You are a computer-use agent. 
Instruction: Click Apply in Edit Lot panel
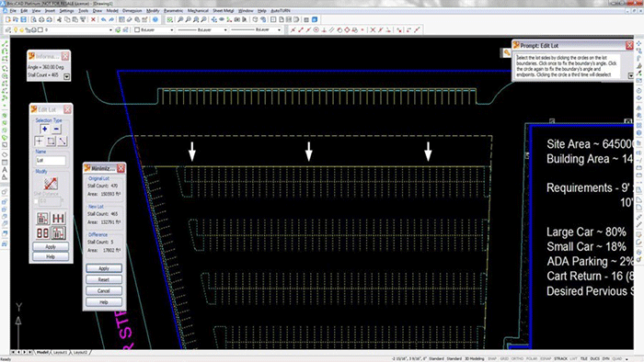click(51, 247)
